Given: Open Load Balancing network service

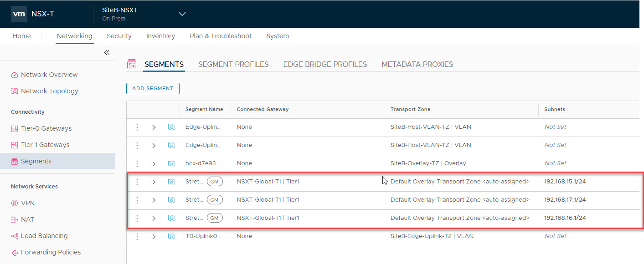Looking at the screenshot, I should point(44,236).
